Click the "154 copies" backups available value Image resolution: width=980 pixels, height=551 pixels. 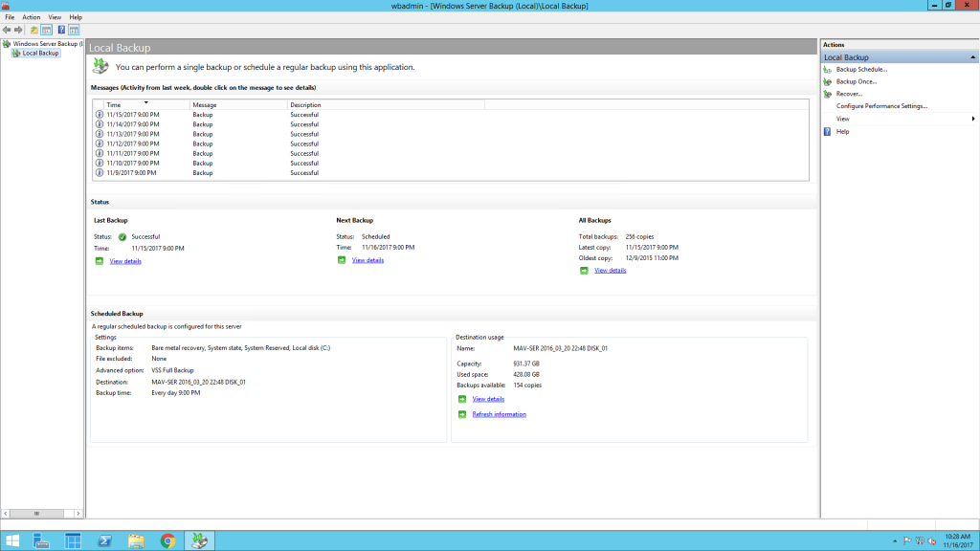tap(527, 386)
